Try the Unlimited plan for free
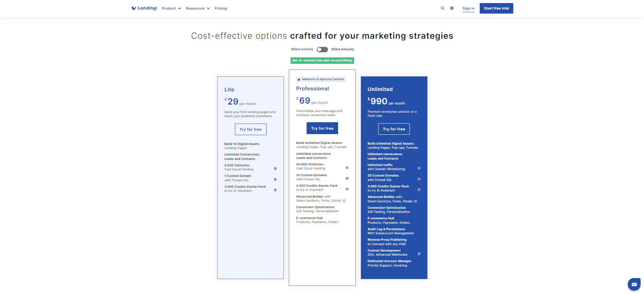This screenshot has height=294, width=644. pyautogui.click(x=394, y=129)
